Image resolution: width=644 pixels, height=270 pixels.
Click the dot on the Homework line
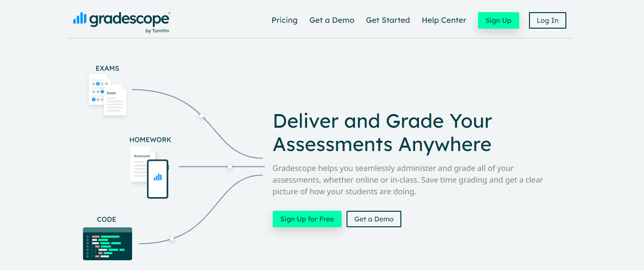[x=230, y=167]
